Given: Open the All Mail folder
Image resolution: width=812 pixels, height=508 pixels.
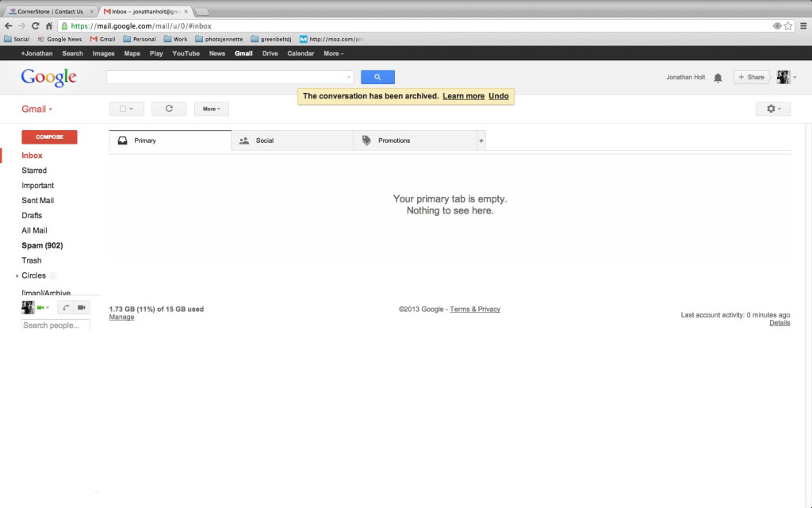Looking at the screenshot, I should tap(34, 231).
